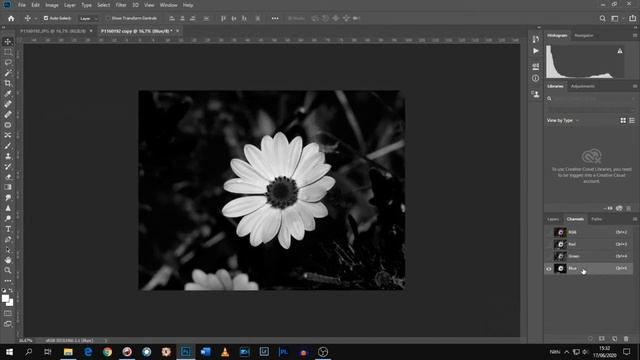The image size is (640, 360).
Task: Switch to the first P1160192.JPG document tab
Action: pyautogui.click(x=53, y=31)
